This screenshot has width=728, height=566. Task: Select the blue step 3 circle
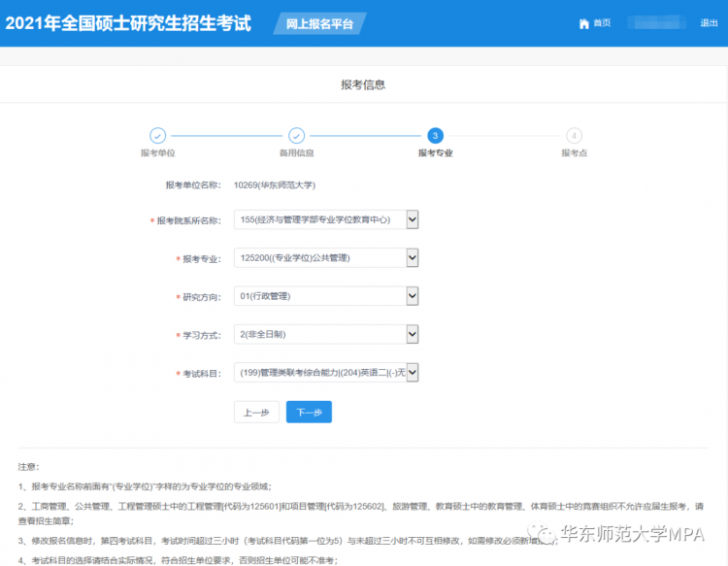pyautogui.click(x=435, y=136)
